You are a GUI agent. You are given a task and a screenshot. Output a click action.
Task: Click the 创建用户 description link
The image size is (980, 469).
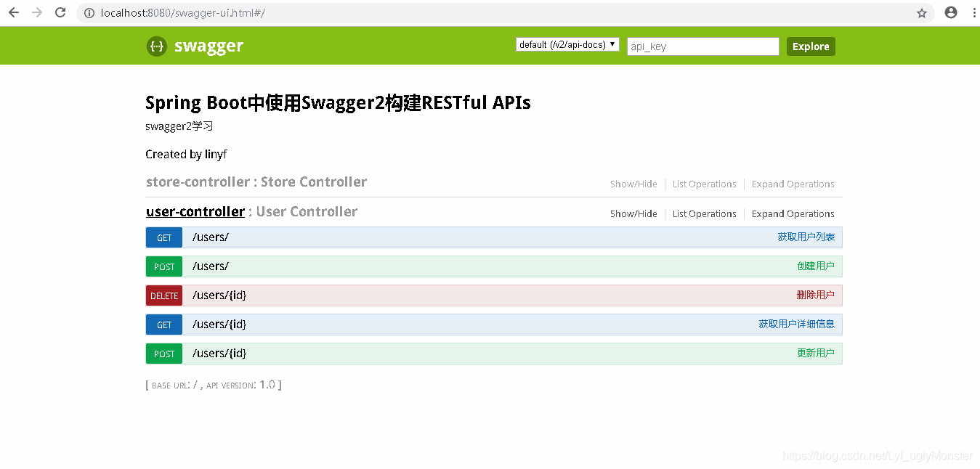pyautogui.click(x=816, y=266)
